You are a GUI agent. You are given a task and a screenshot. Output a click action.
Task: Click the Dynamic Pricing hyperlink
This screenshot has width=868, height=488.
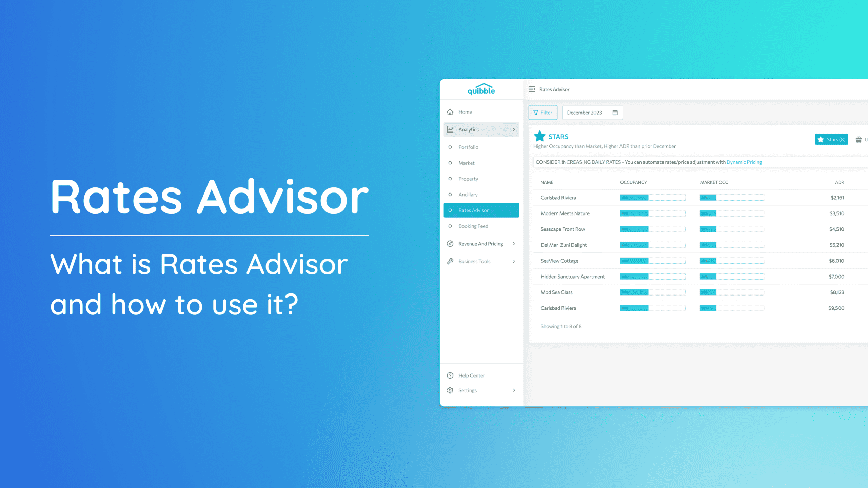[x=745, y=162]
